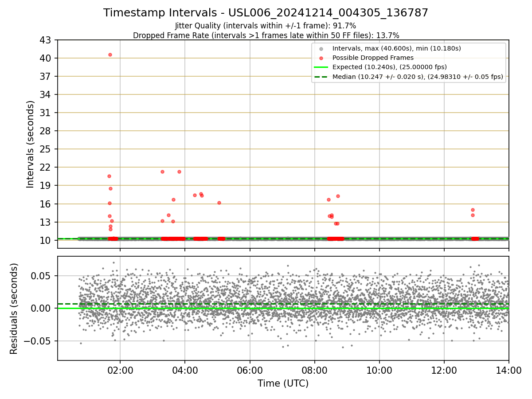Click legend entry 'Expected (10.240s), (25.00000 fps)'

pos(390,67)
